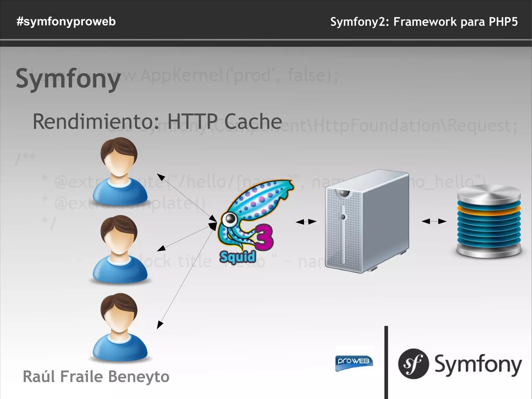The image size is (532, 399).
Task: Click the Squid 3 proxy logo
Action: (x=256, y=222)
